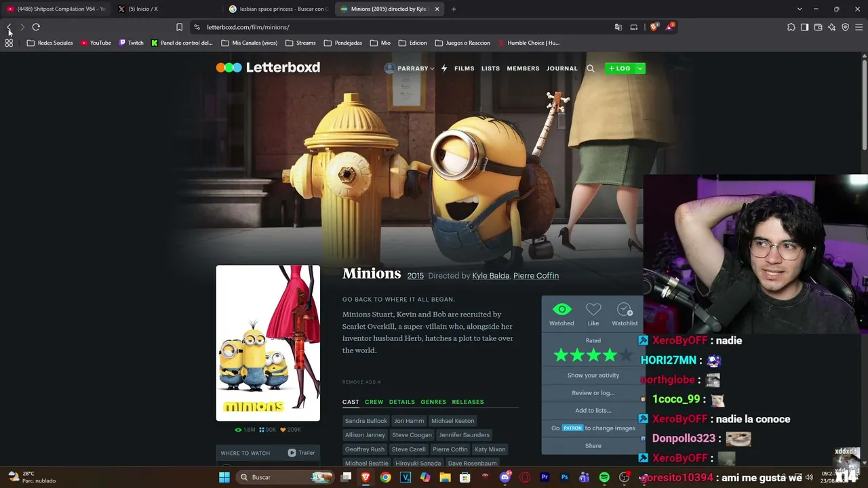Switch to the GENRES tab
868x488 pixels.
[433, 402]
